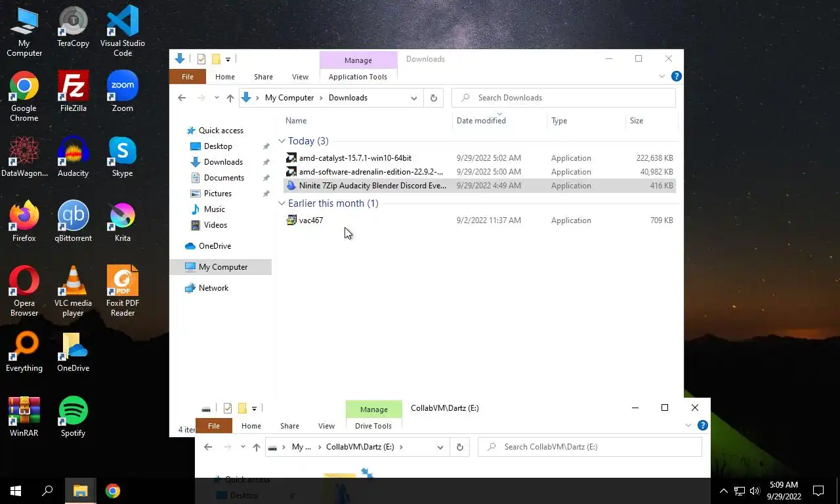Screen dimensions: 840x504
Task: Open the Google Chrome desktop shortcut
Action: (24, 96)
